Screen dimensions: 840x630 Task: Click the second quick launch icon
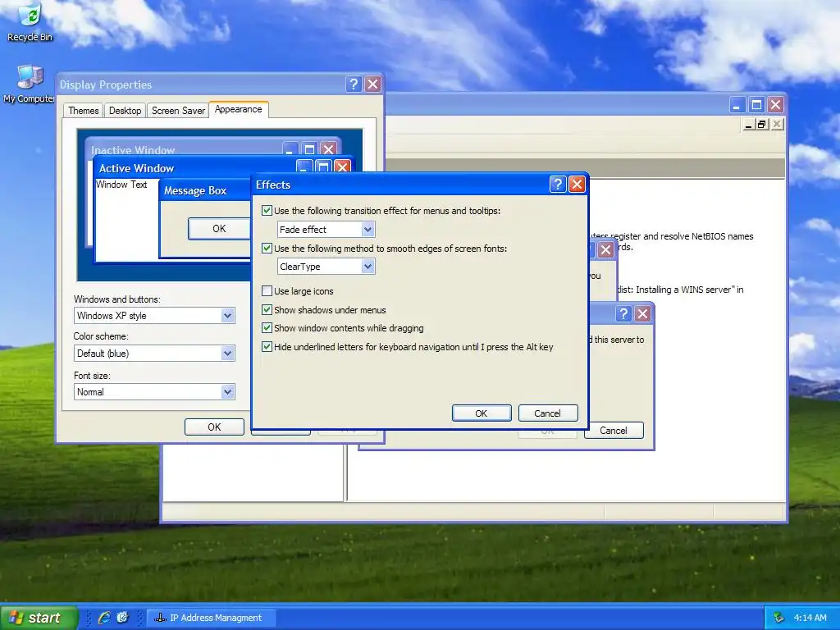point(123,618)
